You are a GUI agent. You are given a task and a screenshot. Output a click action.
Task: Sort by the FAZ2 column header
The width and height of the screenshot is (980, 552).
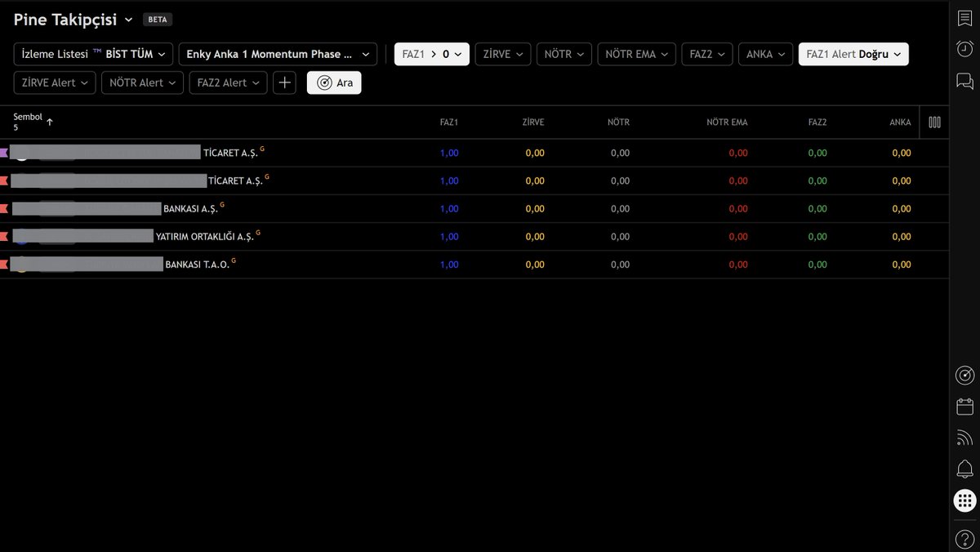817,122
